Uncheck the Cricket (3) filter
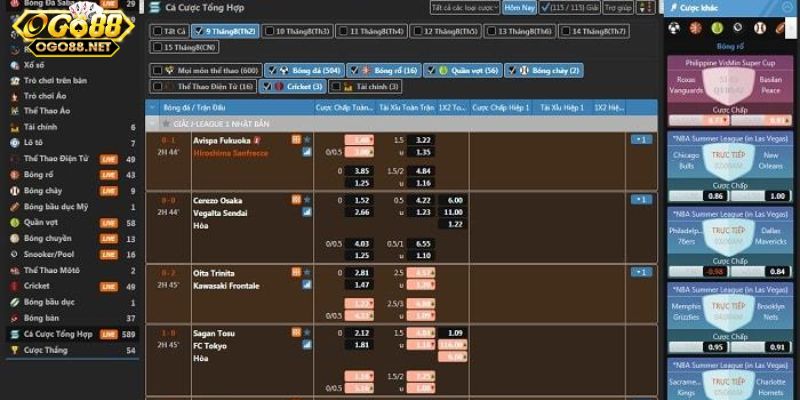The width and height of the screenshot is (800, 400). [x=267, y=86]
